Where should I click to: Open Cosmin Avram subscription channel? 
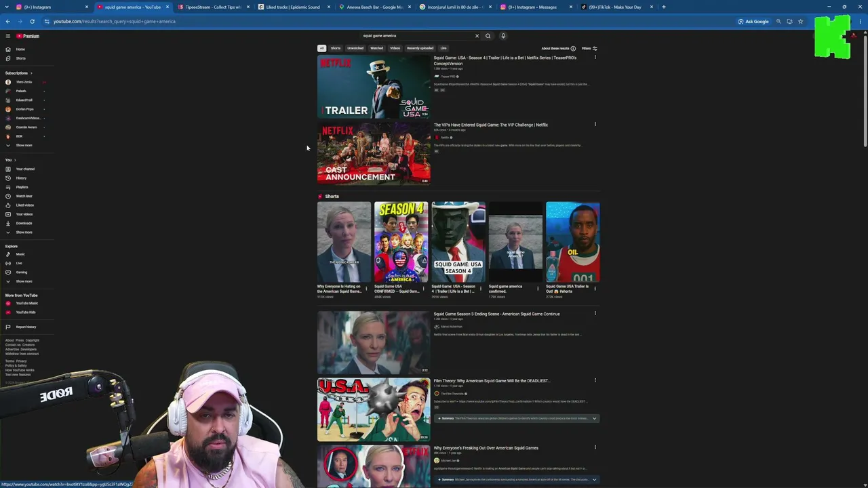[x=26, y=127]
